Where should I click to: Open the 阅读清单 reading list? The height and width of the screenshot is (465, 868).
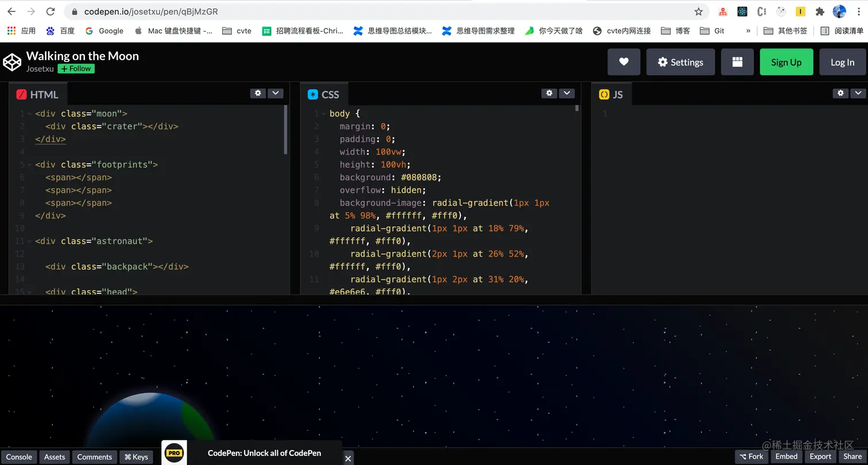click(x=842, y=31)
